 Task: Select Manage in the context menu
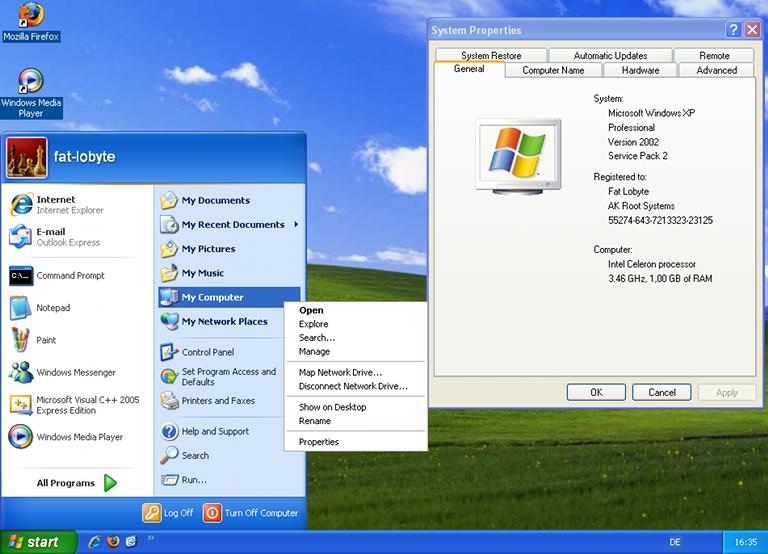click(314, 352)
